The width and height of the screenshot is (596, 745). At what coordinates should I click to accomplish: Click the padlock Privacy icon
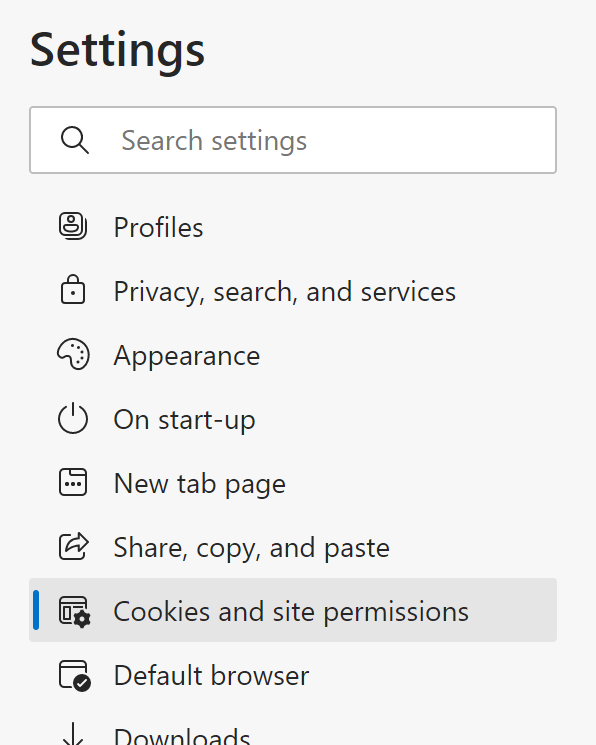tap(73, 289)
